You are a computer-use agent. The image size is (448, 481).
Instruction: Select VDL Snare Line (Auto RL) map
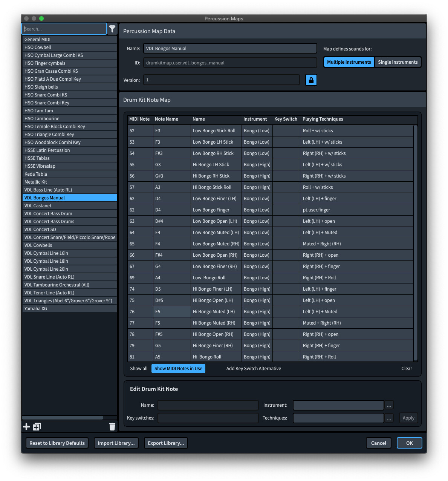pos(69,277)
